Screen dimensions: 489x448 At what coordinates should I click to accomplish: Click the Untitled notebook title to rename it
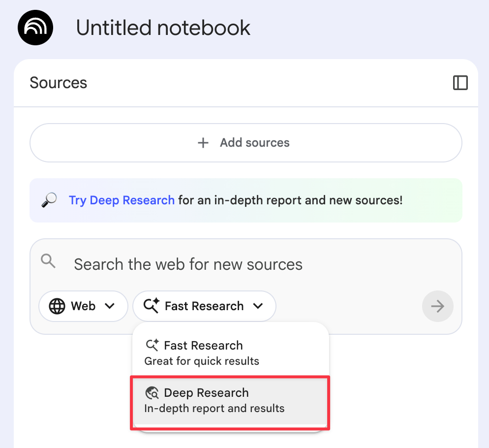[x=163, y=28]
